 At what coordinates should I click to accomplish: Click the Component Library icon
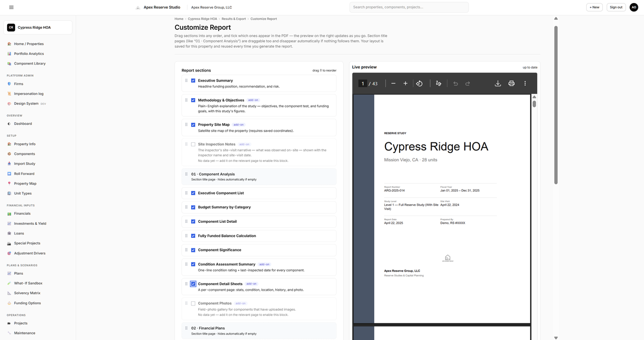[x=9, y=63]
